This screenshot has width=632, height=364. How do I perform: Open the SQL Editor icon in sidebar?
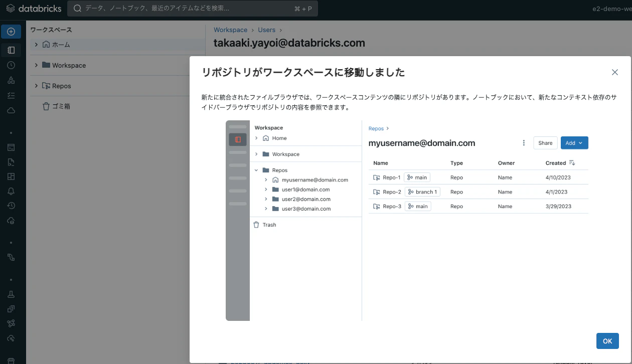(x=11, y=147)
